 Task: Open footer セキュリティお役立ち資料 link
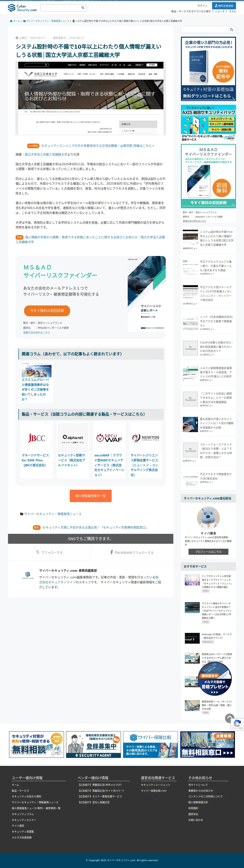(x=27, y=796)
